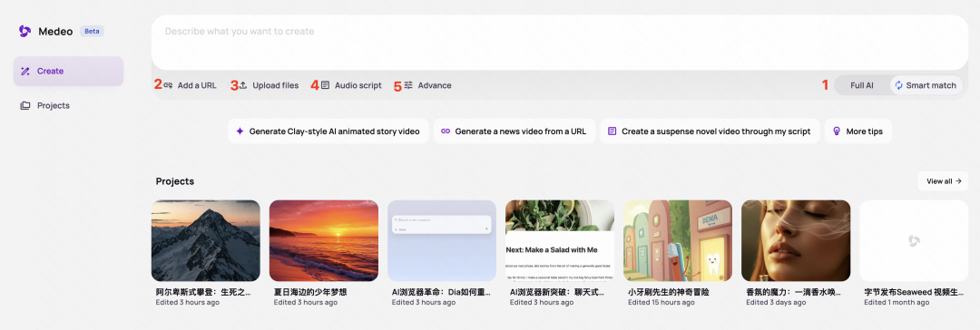This screenshot has height=330, width=980.
Task: Choose the Upload files option
Action: [269, 85]
